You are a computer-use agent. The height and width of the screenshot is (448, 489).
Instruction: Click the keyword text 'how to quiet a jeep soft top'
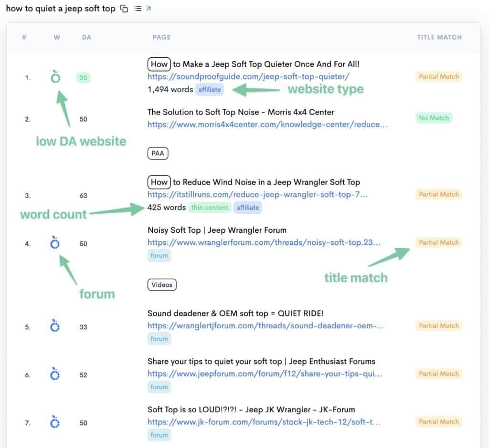tap(61, 9)
